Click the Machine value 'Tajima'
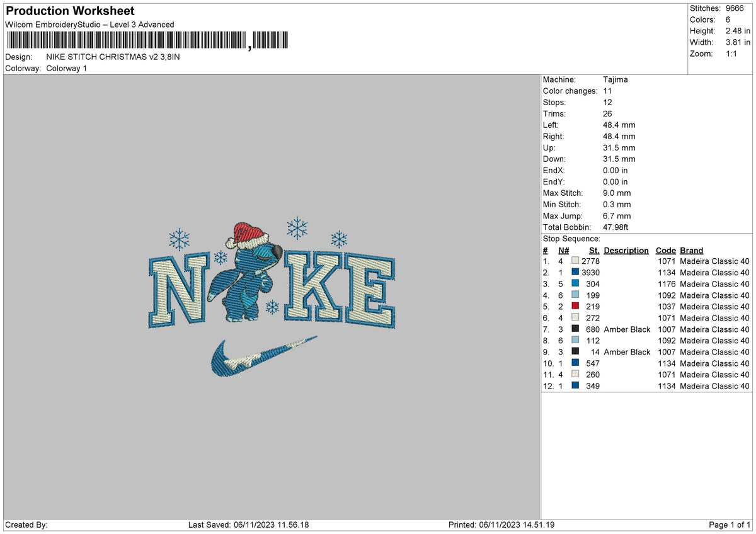This screenshot has height=534, width=756. 616,79
